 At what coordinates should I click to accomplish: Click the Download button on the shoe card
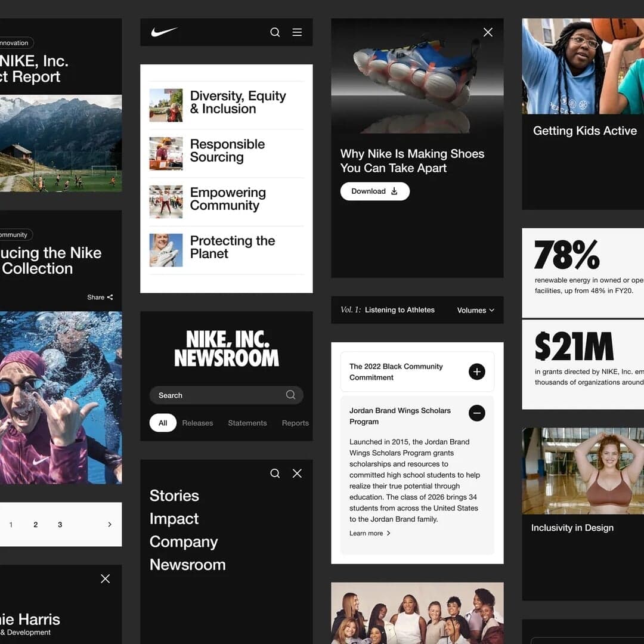pyautogui.click(x=374, y=191)
